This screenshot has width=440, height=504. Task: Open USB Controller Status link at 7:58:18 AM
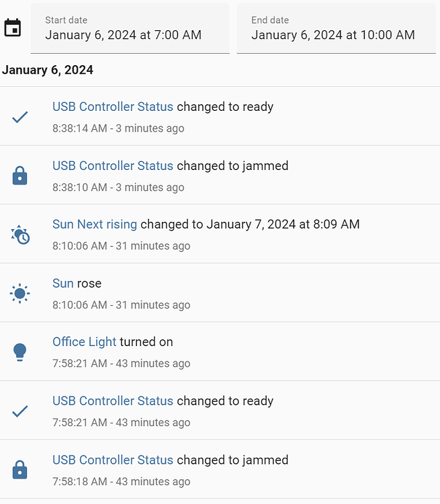pyautogui.click(x=113, y=460)
